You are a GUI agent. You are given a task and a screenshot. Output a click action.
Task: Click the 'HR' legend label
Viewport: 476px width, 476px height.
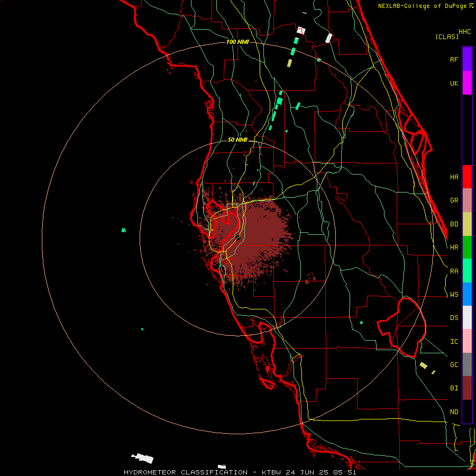pyautogui.click(x=454, y=248)
